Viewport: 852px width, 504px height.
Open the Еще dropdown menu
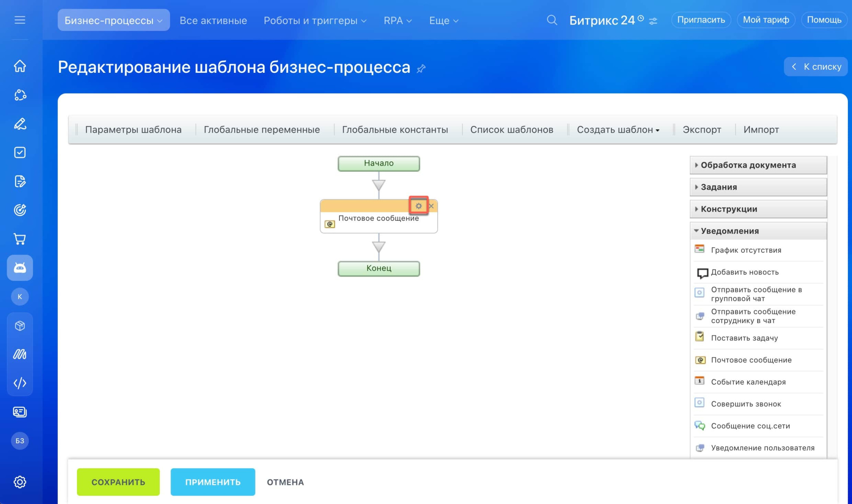tap(443, 20)
